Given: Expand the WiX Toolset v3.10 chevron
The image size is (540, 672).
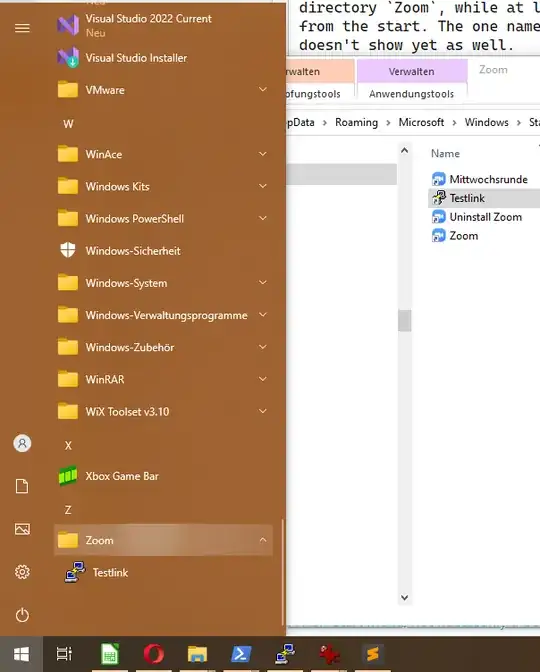Looking at the screenshot, I should coord(263,411).
